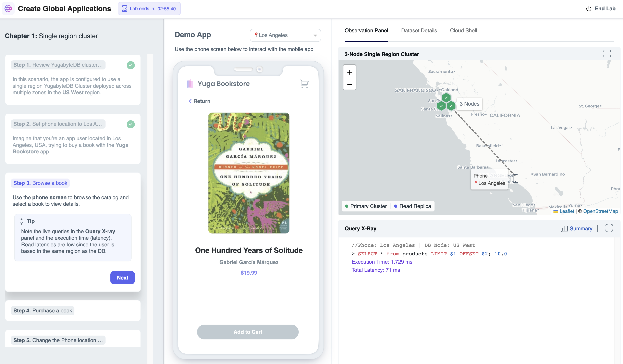Open the phone location dropdown showing Los Angeles

285,35
